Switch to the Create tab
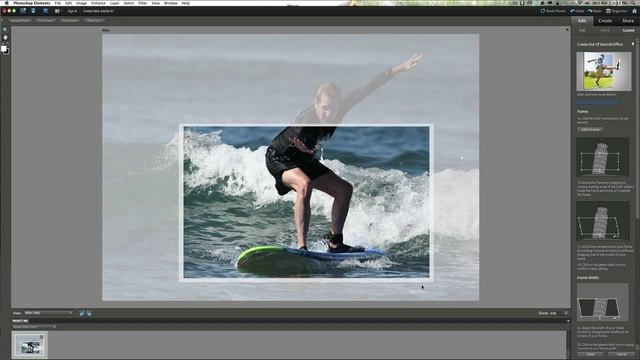This screenshot has width=640, height=360. (605, 20)
